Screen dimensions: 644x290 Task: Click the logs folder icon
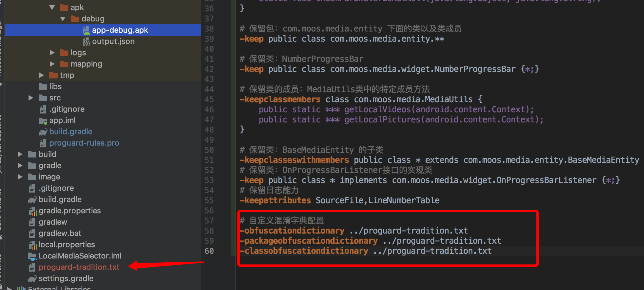click(x=64, y=53)
